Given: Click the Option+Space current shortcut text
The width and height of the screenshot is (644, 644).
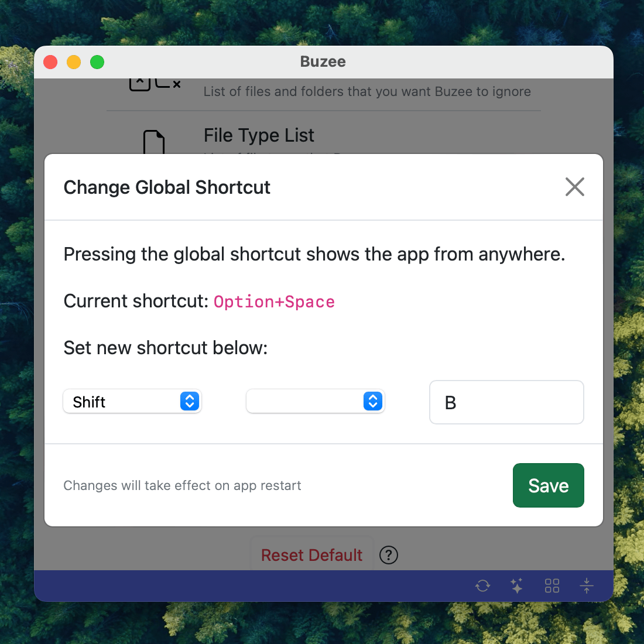Looking at the screenshot, I should [274, 302].
